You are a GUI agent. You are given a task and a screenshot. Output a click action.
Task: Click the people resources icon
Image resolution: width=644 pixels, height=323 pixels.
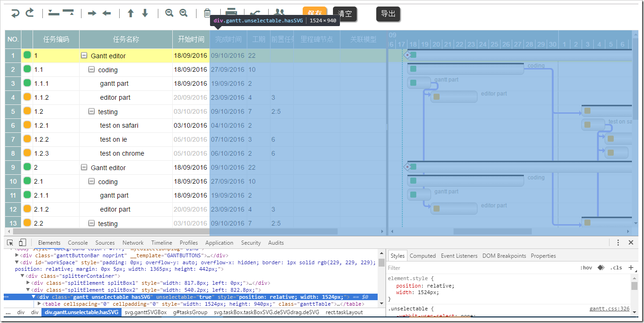pos(279,12)
